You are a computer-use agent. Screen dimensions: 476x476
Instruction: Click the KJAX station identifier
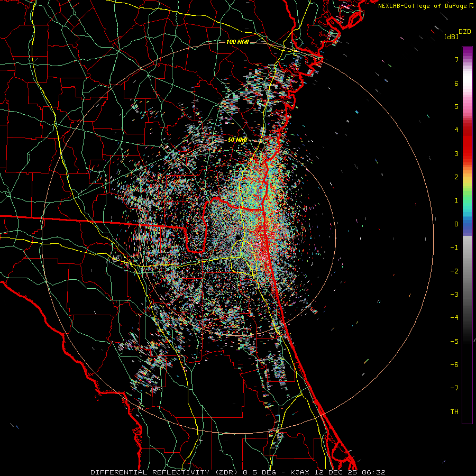coord(300,472)
